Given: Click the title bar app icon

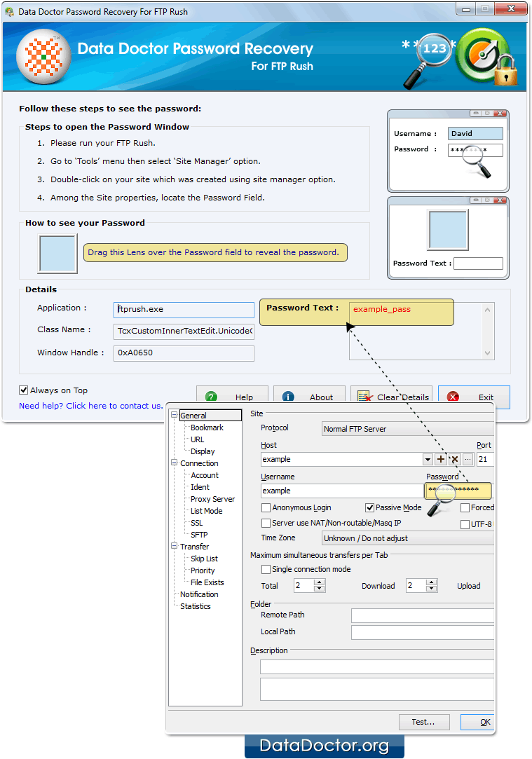Looking at the screenshot, I should 9,12.
